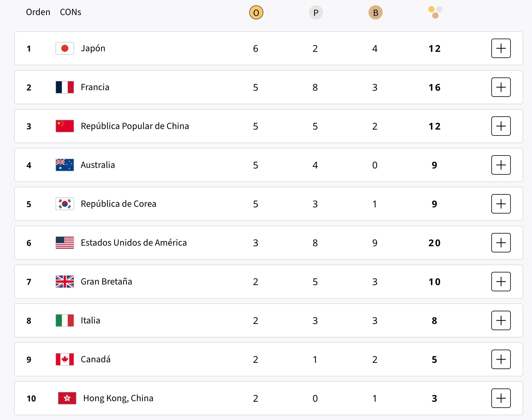Expand the Australia medal breakdown
532x420 pixels.
click(501, 165)
